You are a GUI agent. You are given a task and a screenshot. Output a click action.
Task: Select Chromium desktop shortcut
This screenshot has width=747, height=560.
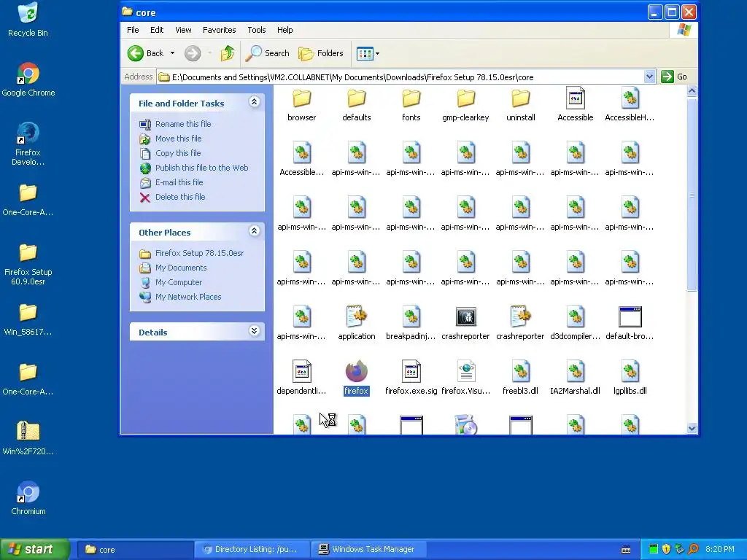28,497
